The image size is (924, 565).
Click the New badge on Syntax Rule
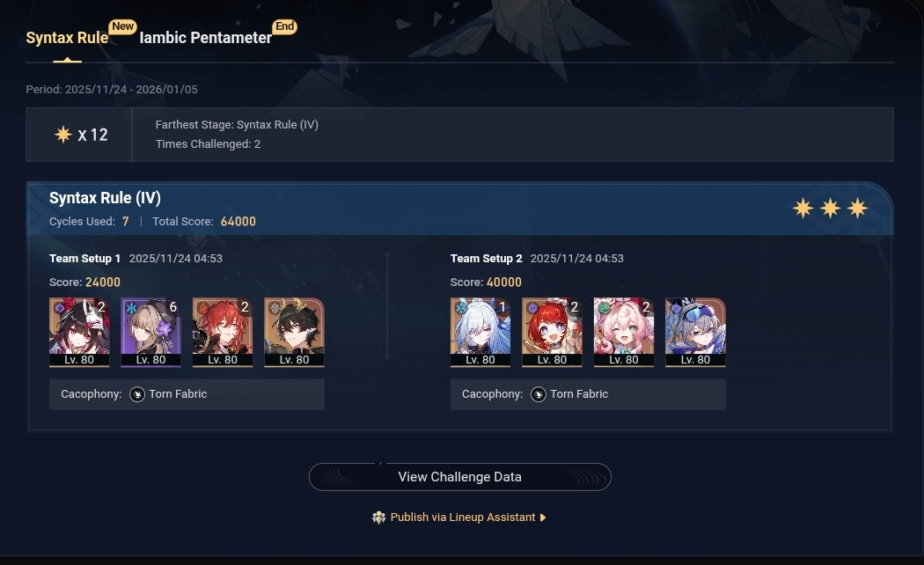pyautogui.click(x=122, y=26)
